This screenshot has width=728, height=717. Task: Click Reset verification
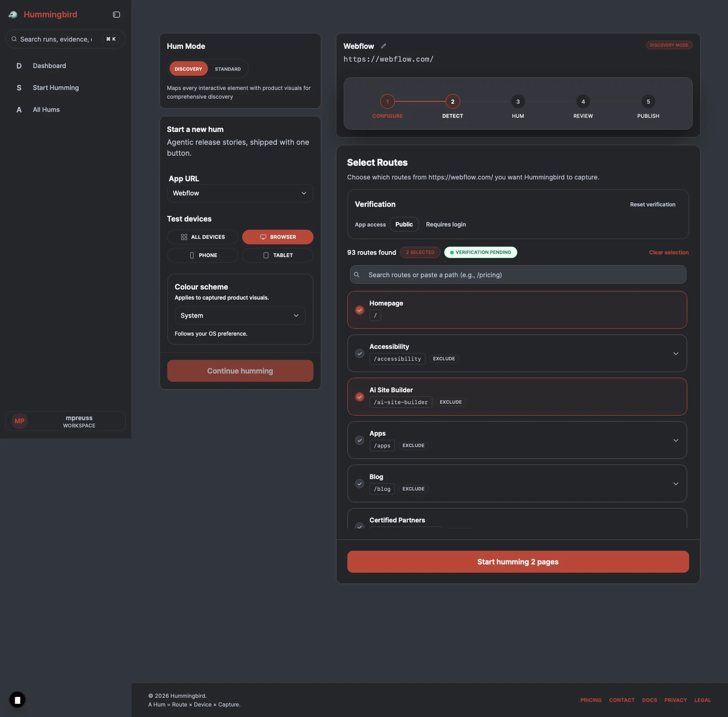[x=653, y=205]
